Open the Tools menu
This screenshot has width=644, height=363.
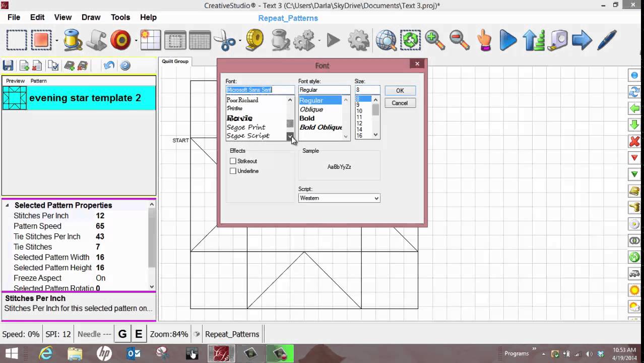[x=120, y=17]
